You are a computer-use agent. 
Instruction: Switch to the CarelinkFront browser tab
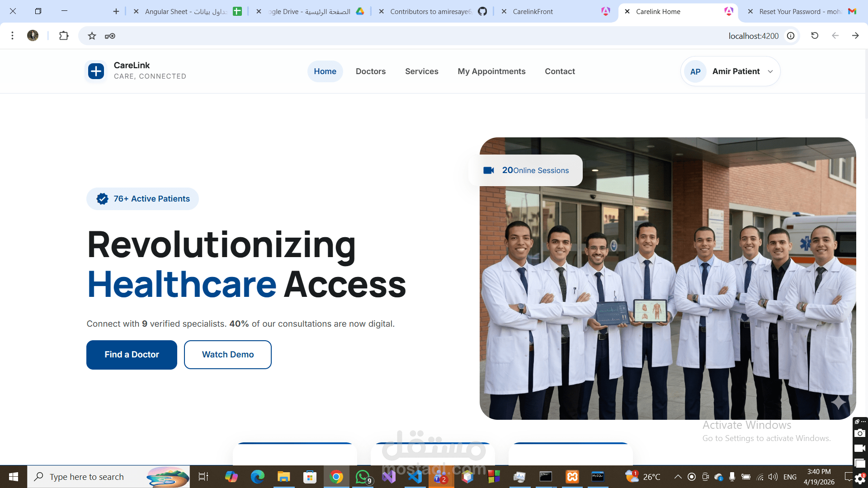coord(533,11)
